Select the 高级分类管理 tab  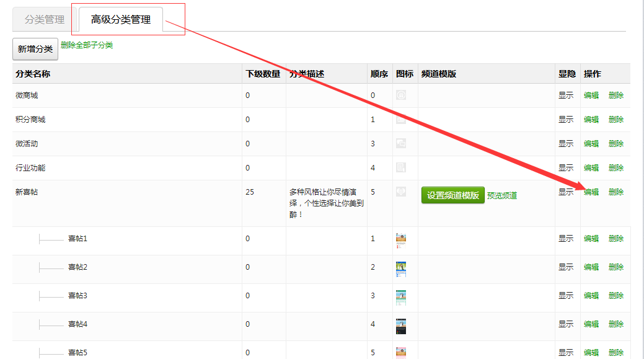121,20
